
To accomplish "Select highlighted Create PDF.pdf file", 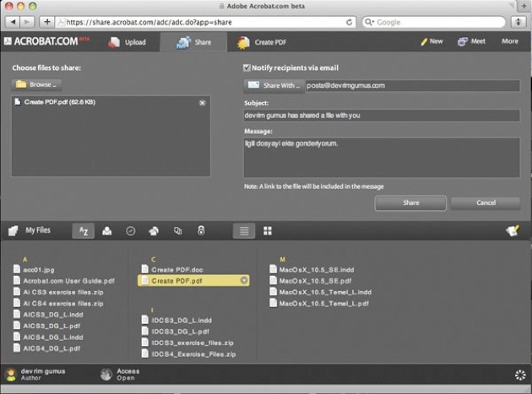I will pos(193,280).
